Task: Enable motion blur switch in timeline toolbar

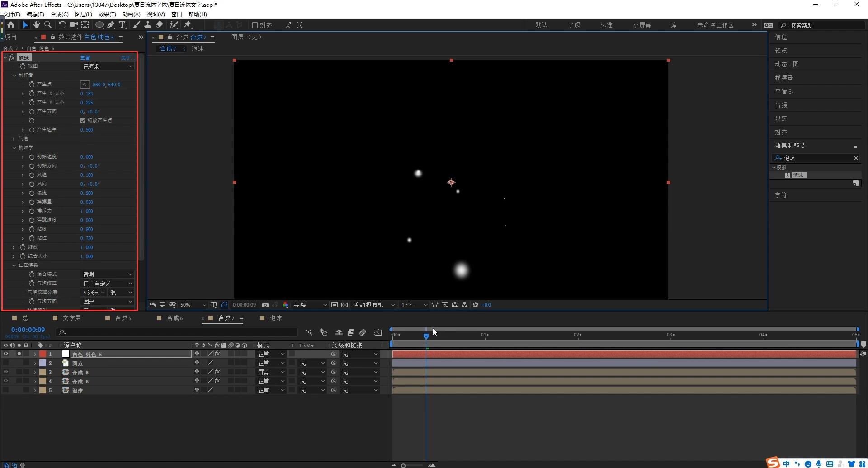Action: 363,332
